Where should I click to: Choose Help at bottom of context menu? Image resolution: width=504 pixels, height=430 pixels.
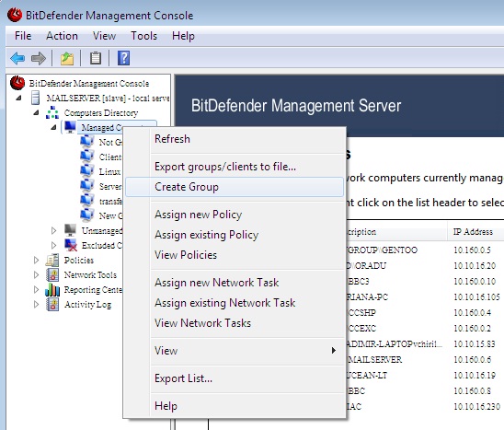click(235, 406)
